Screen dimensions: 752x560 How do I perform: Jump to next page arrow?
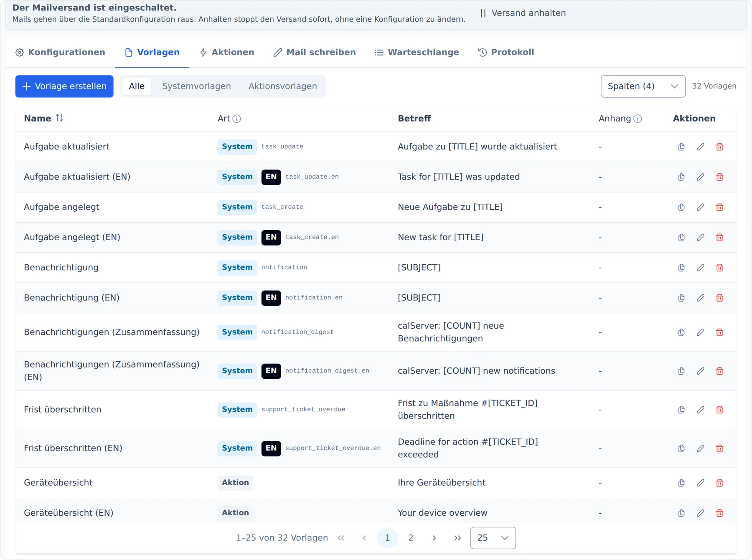434,538
